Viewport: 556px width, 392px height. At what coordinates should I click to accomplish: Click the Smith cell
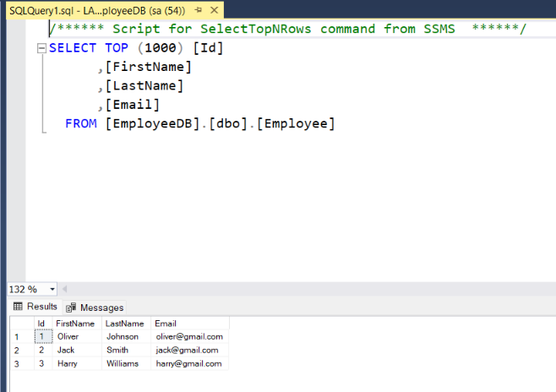pyautogui.click(x=126, y=350)
